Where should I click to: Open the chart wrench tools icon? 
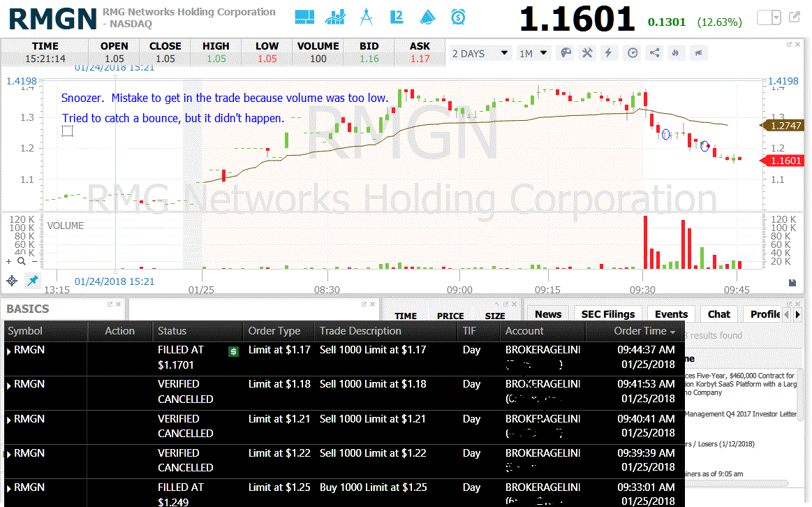click(587, 53)
